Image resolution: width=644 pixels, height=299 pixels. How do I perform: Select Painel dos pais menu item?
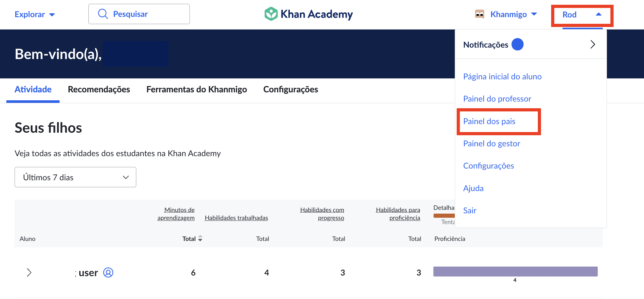[489, 121]
